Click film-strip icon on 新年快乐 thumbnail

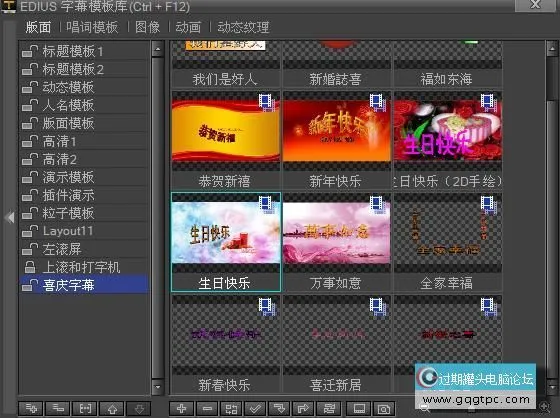(x=377, y=102)
